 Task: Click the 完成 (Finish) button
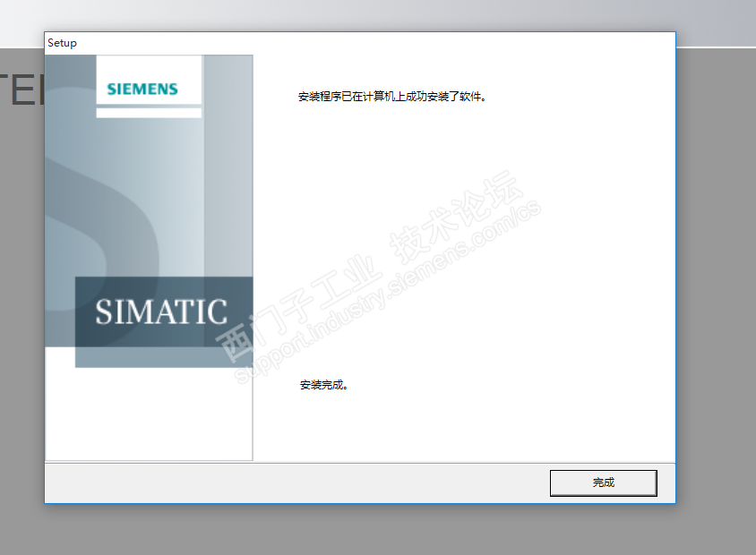point(603,482)
